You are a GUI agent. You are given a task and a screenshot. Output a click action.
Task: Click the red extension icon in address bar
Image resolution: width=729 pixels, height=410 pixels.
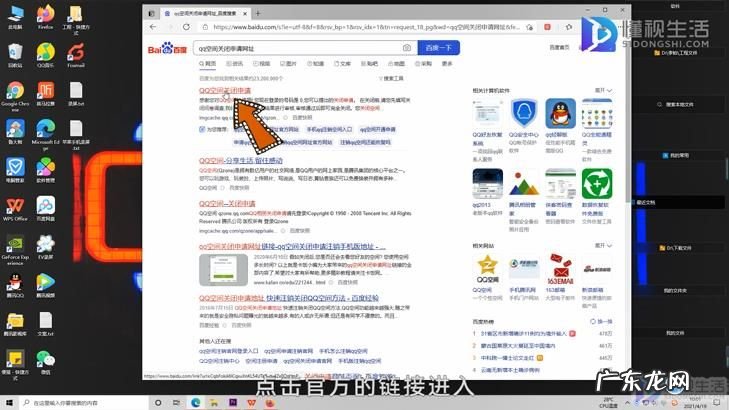tap(547, 27)
